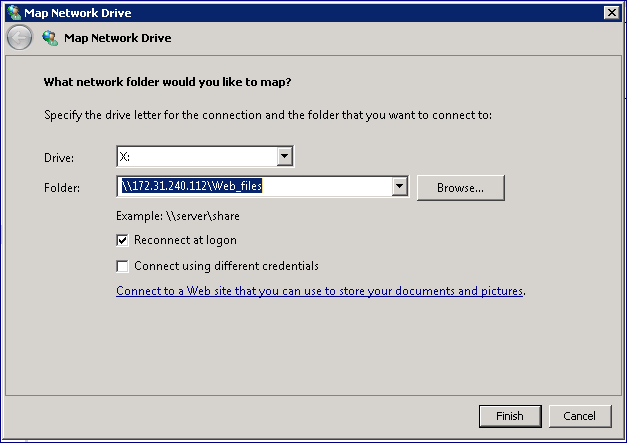The height and width of the screenshot is (443, 627).
Task: Expand the Drive letter dropdown arrow
Action: click(284, 156)
